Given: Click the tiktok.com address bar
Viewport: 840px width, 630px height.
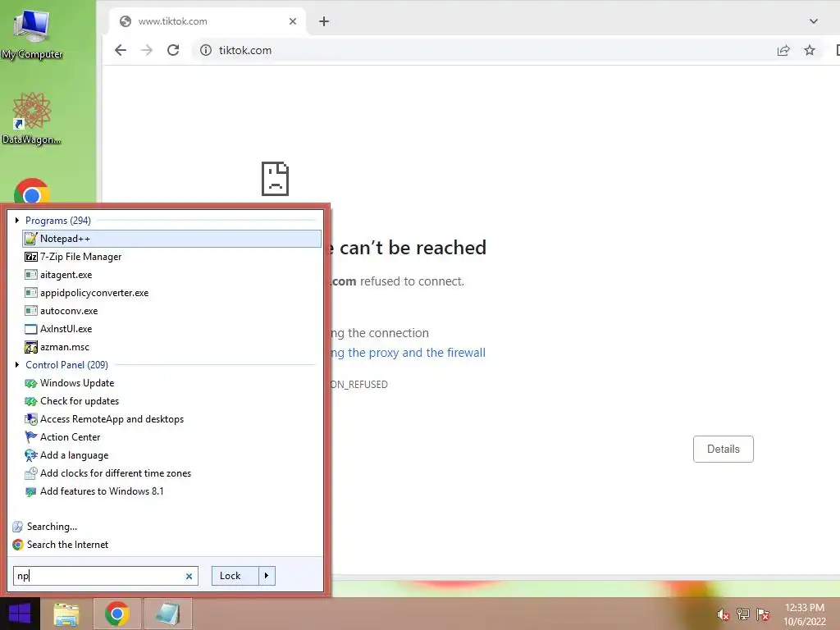Looking at the screenshot, I should 482,50.
